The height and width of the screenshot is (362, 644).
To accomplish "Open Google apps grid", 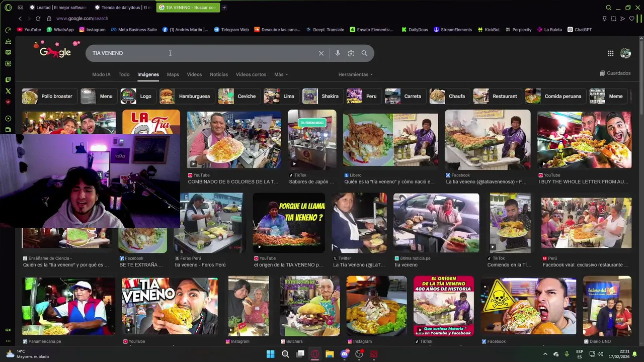I will (x=610, y=53).
